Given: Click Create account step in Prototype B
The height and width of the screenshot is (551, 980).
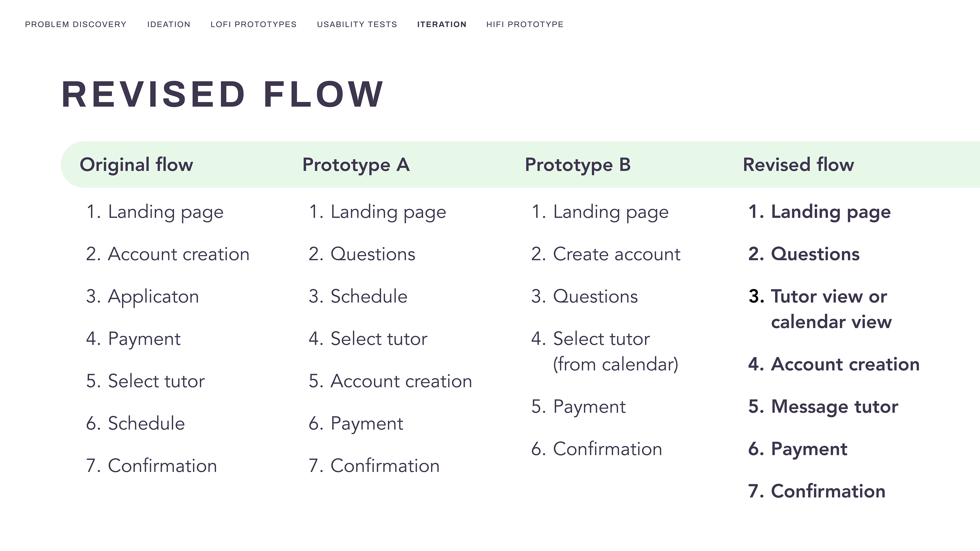Looking at the screenshot, I should click(x=606, y=254).
